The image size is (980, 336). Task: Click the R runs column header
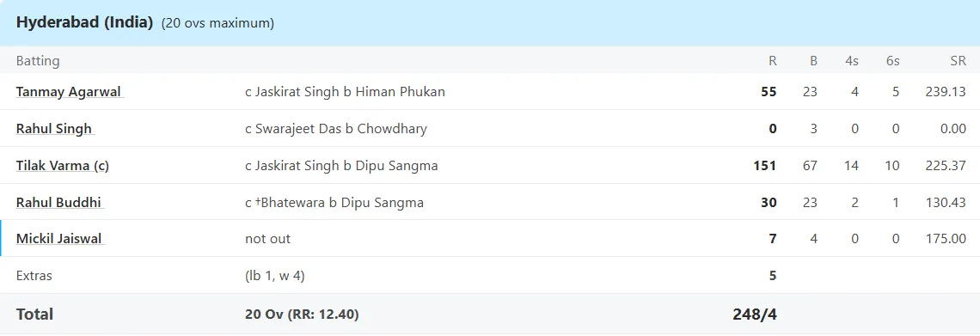click(773, 60)
